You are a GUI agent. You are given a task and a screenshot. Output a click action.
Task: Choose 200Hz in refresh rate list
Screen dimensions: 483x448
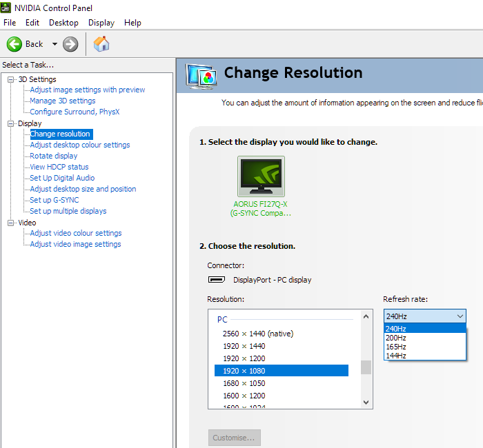(x=425, y=338)
